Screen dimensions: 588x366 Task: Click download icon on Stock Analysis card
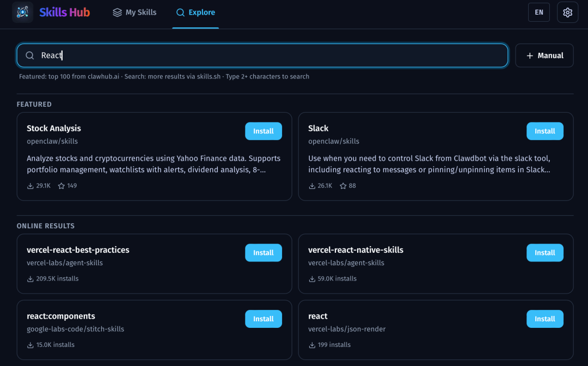click(x=30, y=186)
